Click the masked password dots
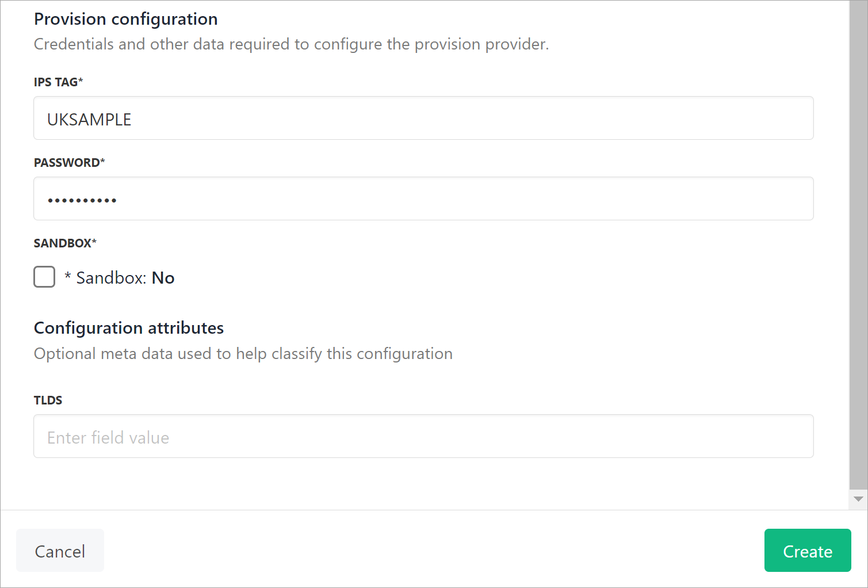Viewport: 868px width, 588px height. [82, 200]
